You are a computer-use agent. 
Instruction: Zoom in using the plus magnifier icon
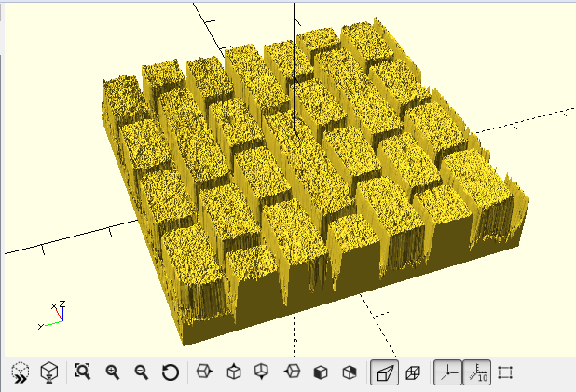pos(113,372)
